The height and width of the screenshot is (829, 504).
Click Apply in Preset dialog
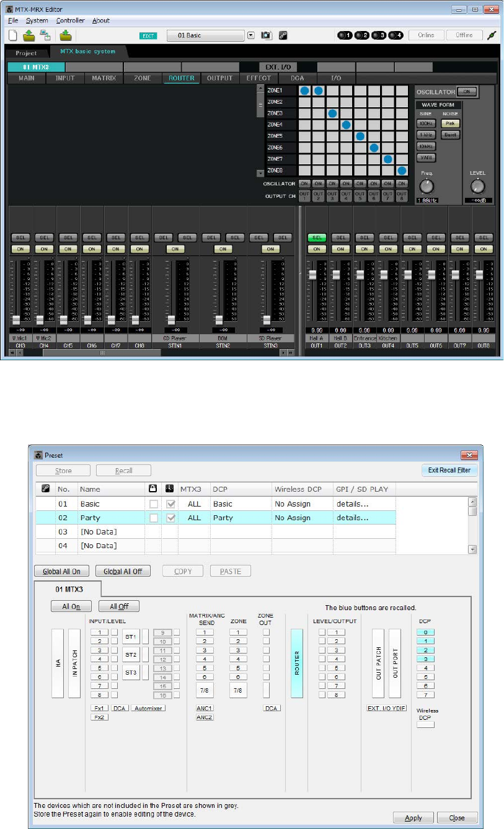pos(413,818)
